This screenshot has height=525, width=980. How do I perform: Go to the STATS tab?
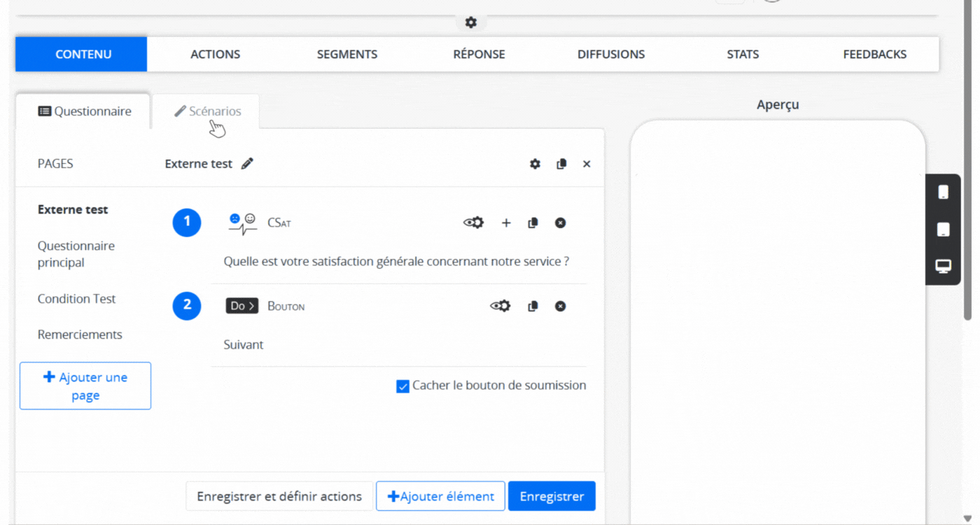tap(742, 54)
